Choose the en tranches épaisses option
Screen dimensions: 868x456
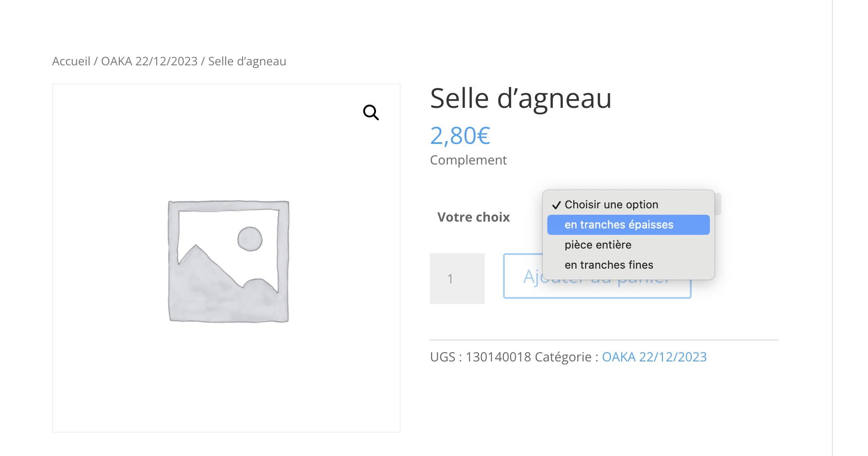tap(619, 225)
